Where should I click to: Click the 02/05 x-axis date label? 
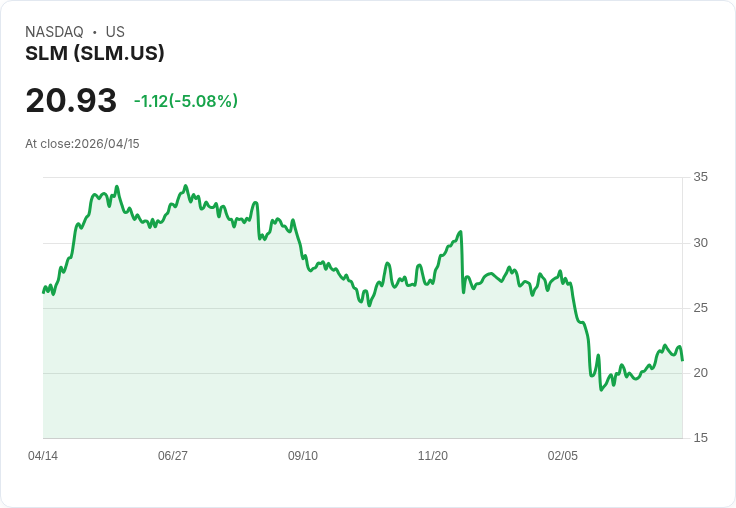coord(563,455)
